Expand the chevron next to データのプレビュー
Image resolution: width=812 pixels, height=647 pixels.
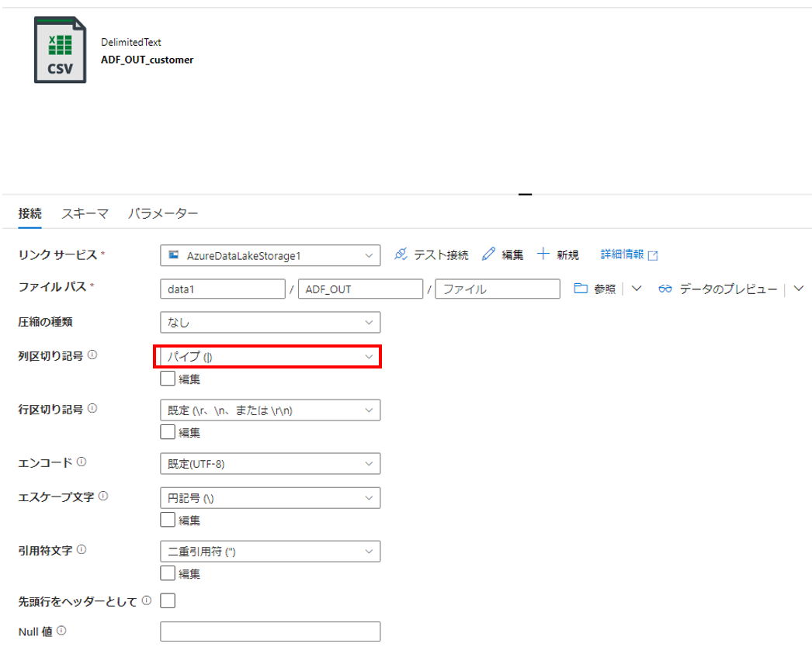coord(799,289)
